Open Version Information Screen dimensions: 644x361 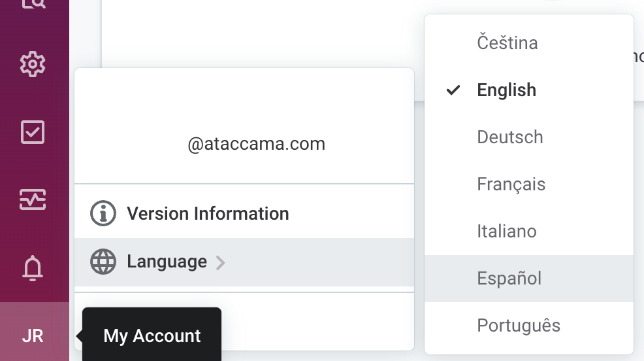208,214
